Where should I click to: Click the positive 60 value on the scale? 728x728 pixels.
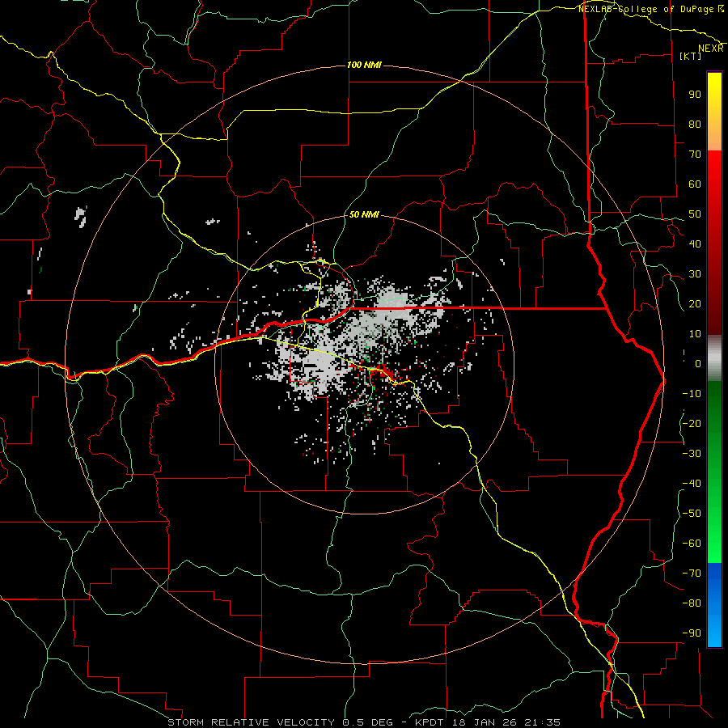coord(695,184)
